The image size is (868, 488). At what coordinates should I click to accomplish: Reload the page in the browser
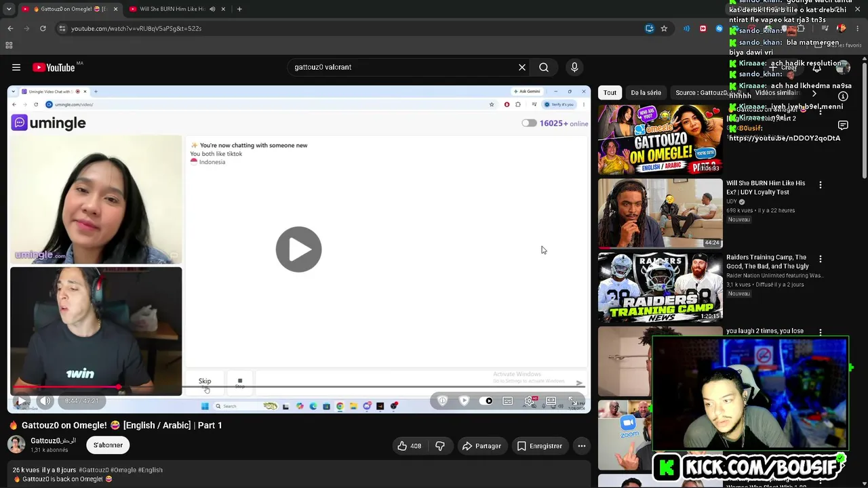[x=43, y=28]
